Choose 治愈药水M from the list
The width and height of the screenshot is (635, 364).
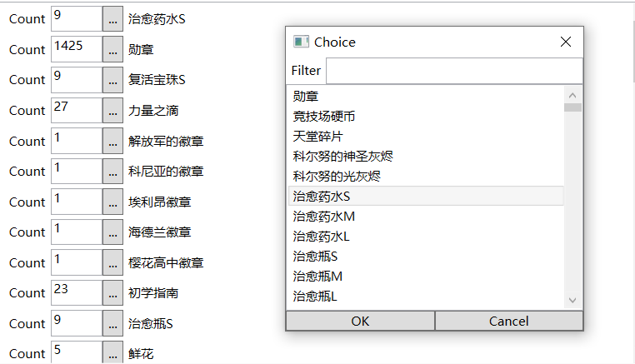426,217
